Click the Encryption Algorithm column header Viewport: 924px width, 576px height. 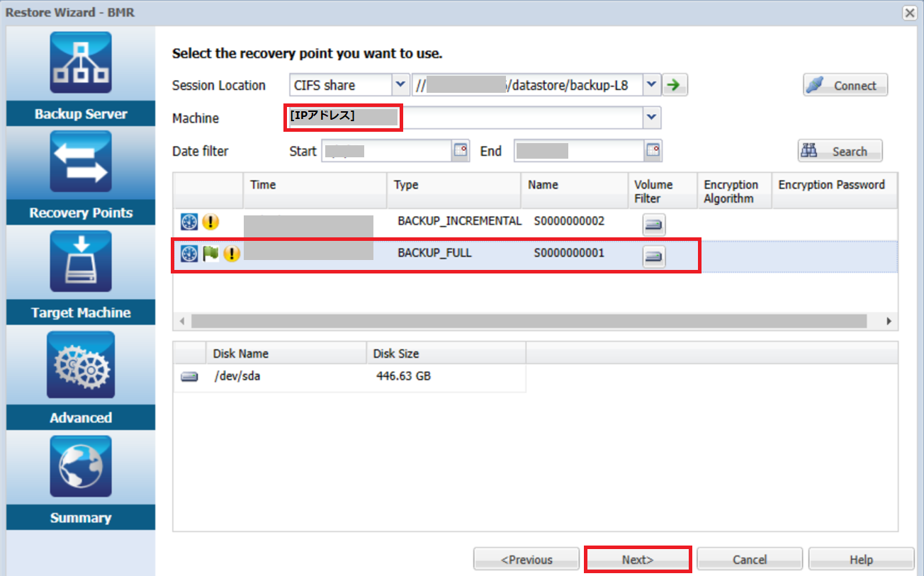pos(735,191)
